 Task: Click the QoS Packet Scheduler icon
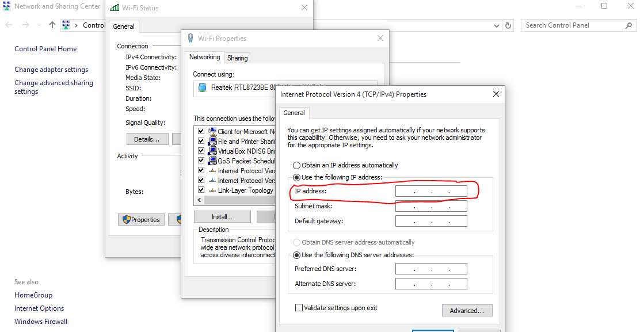[212, 161]
